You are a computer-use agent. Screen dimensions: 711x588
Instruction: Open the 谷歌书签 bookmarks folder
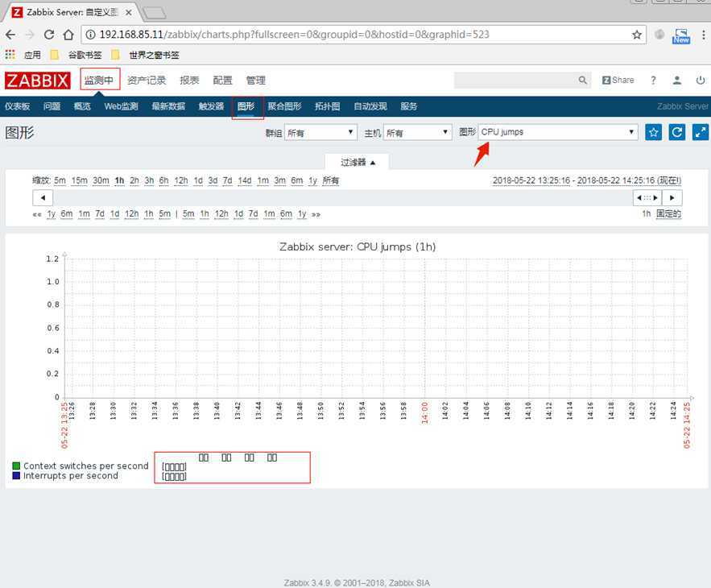point(76,55)
